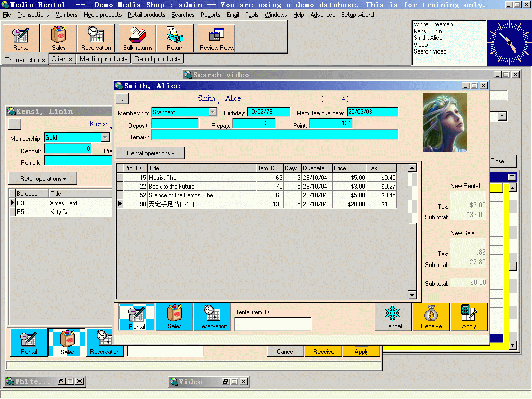Click the Apply button in Smith, Alice window
This screenshot has height=399, width=532.
469,317
